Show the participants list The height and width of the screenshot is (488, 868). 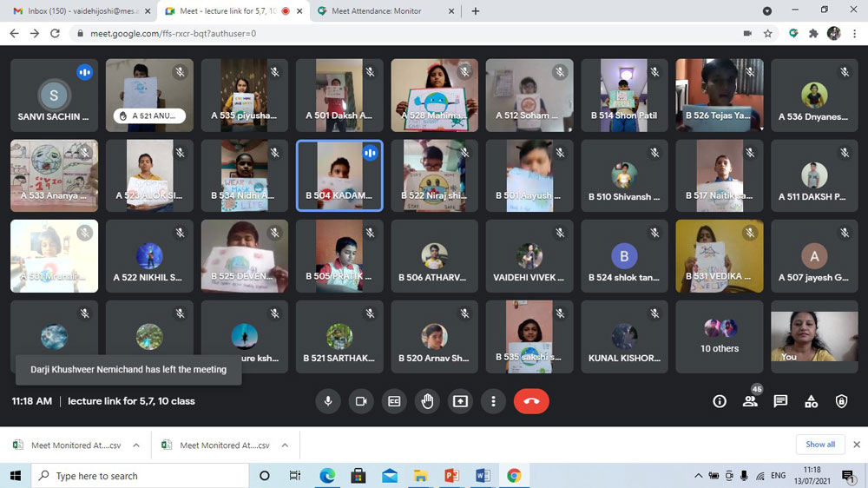pyautogui.click(x=750, y=401)
